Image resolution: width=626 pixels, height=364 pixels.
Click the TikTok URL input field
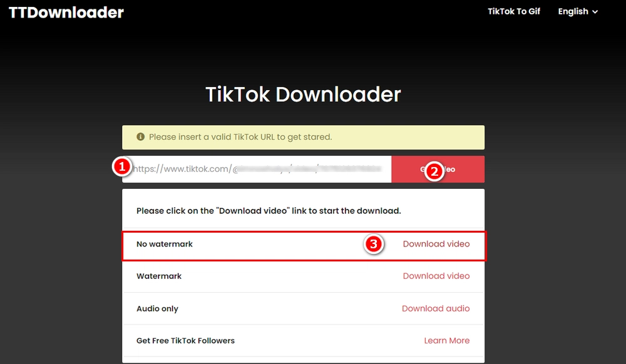pyautogui.click(x=257, y=169)
